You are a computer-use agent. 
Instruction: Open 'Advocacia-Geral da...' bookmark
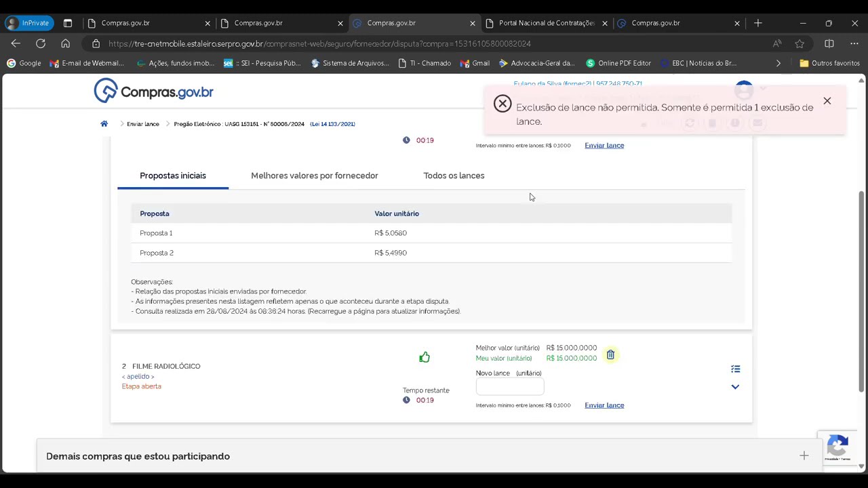pos(536,63)
